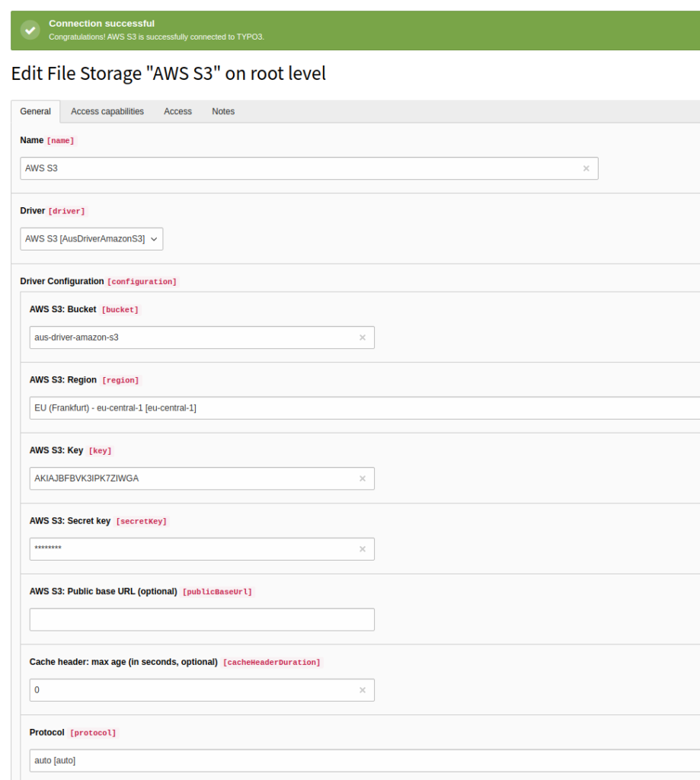
Task: Clear the Secret key field with X
Action: (363, 549)
